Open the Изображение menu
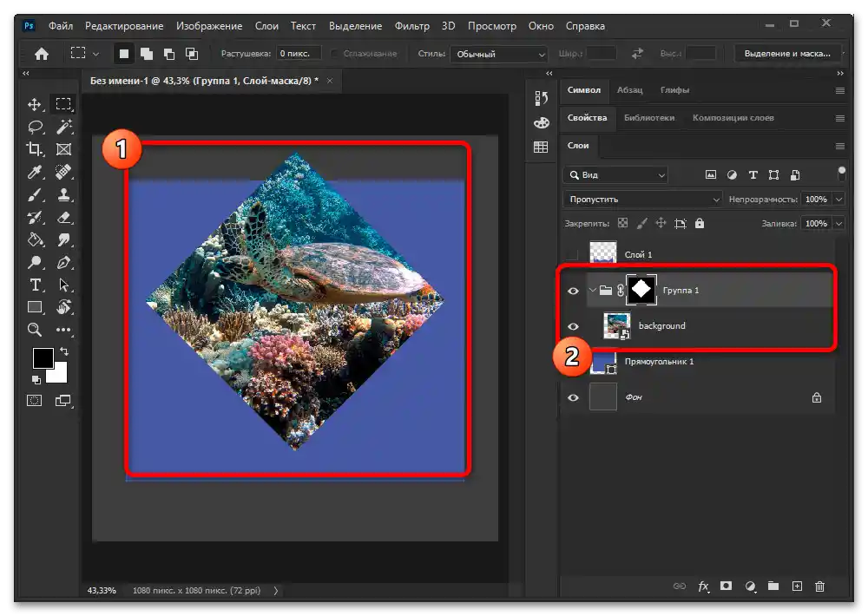The height and width of the screenshot is (616, 868). (x=209, y=26)
